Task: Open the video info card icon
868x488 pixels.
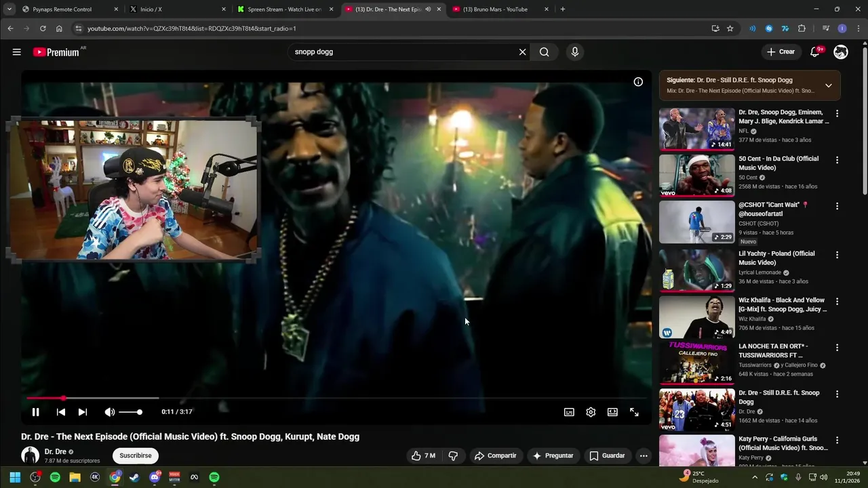Action: pyautogui.click(x=638, y=82)
